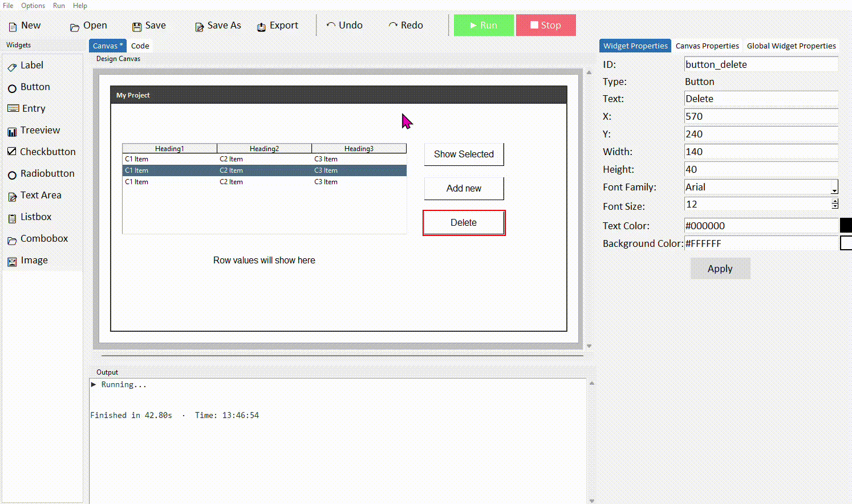Click the black Text Color swatch
Viewport: 852px width, 504px height.
click(x=846, y=225)
